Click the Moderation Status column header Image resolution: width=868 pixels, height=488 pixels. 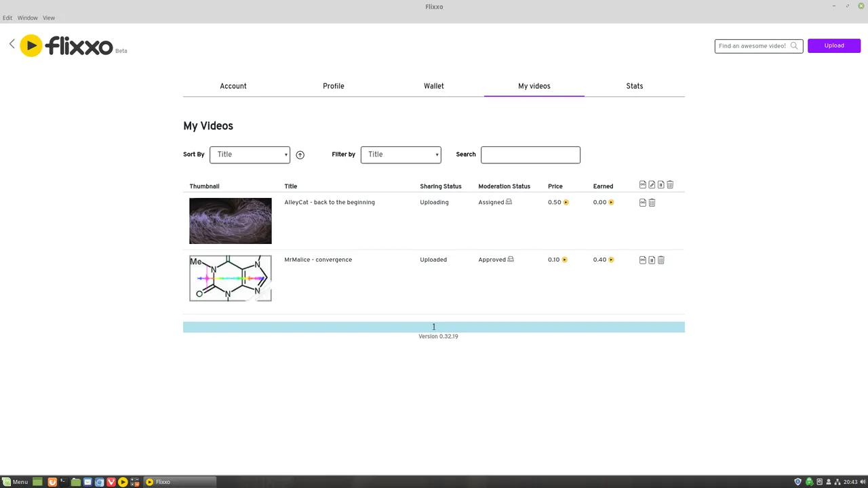pos(504,186)
